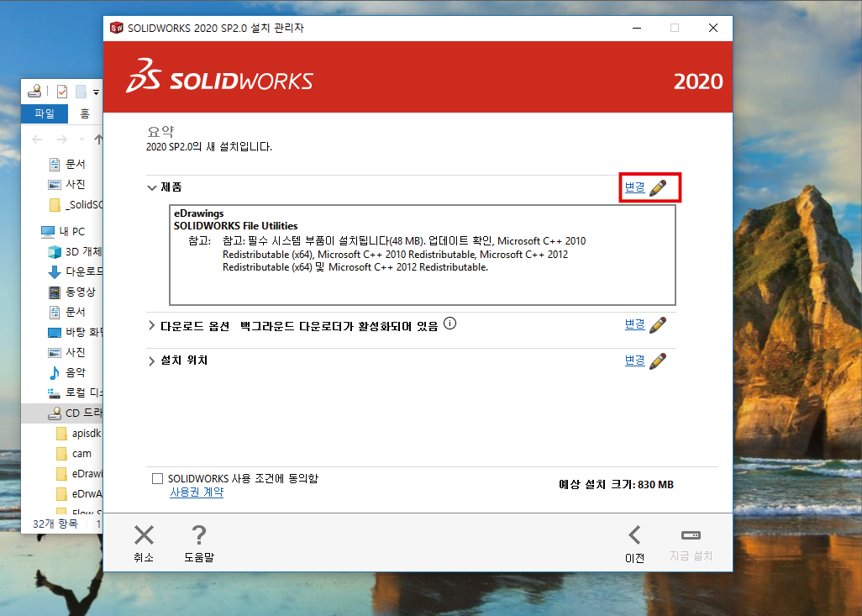This screenshot has width=862, height=616.
Task: Minimize the installation manager window
Action: pyautogui.click(x=637, y=28)
